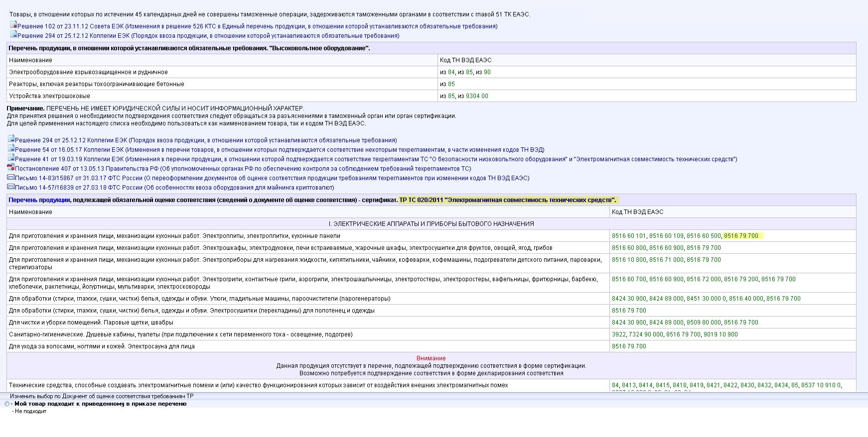
Task: Select radio 'Мой товар подходит к приведенному в приказе перечню'
Action: pyautogui.click(x=6, y=404)
